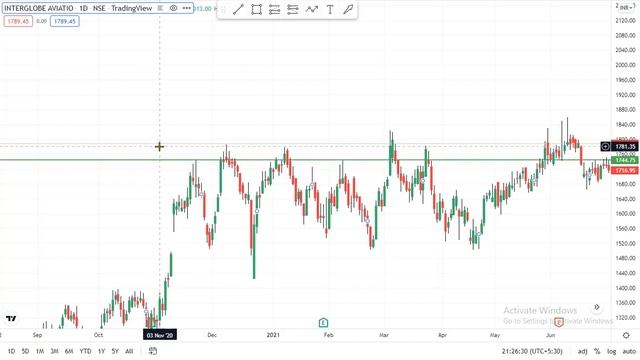Click the 2021 label on time axis
The width and height of the screenshot is (640, 360).
pos(273,335)
